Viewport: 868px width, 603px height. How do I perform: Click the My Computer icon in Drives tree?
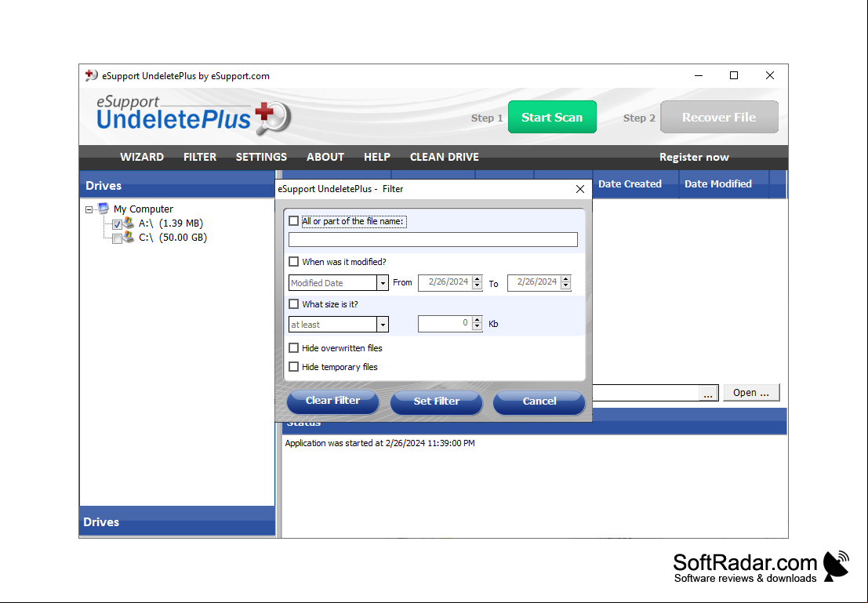pyautogui.click(x=103, y=209)
